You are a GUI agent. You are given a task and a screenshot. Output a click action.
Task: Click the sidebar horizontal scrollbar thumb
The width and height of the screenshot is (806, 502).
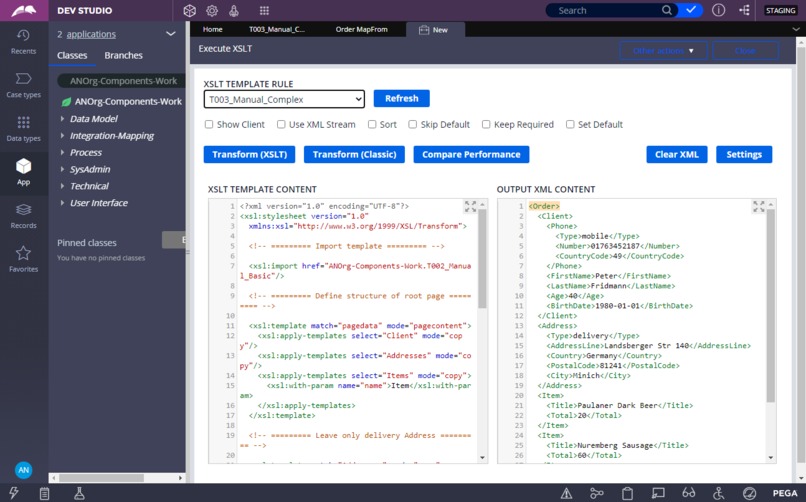click(x=101, y=478)
